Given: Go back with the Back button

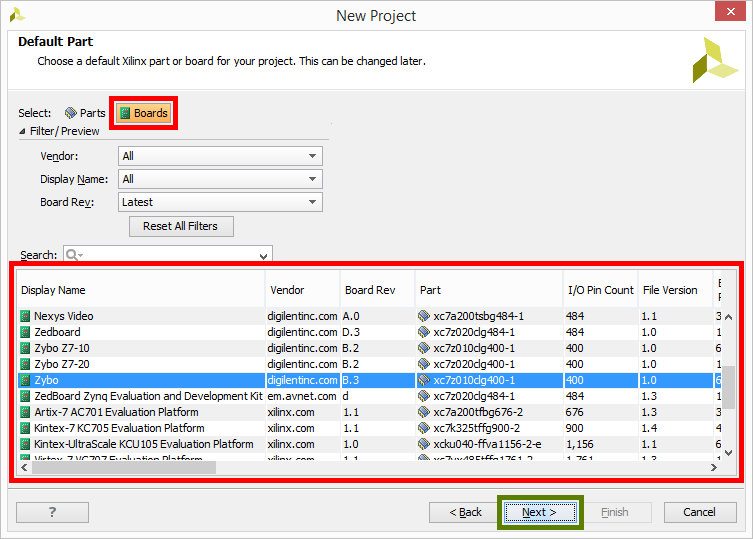Looking at the screenshot, I should click(x=465, y=512).
